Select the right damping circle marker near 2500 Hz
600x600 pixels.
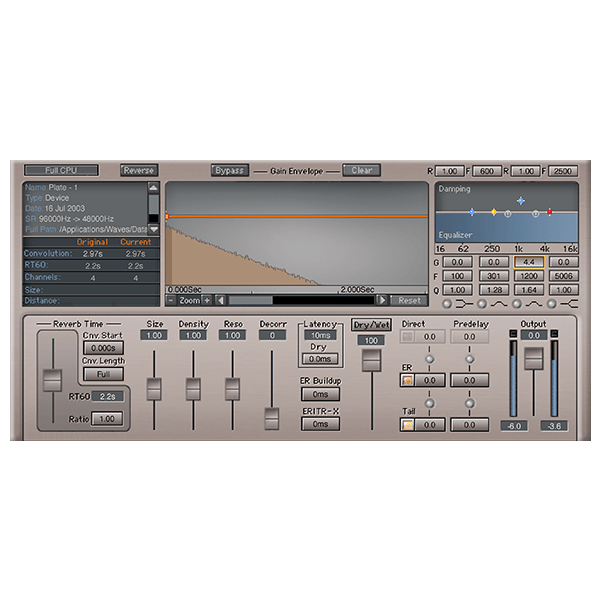536,214
